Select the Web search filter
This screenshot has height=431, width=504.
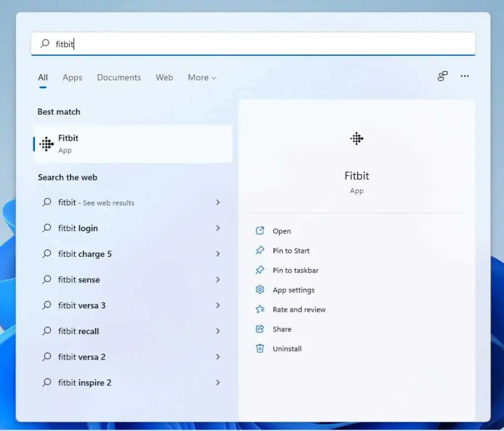click(164, 77)
